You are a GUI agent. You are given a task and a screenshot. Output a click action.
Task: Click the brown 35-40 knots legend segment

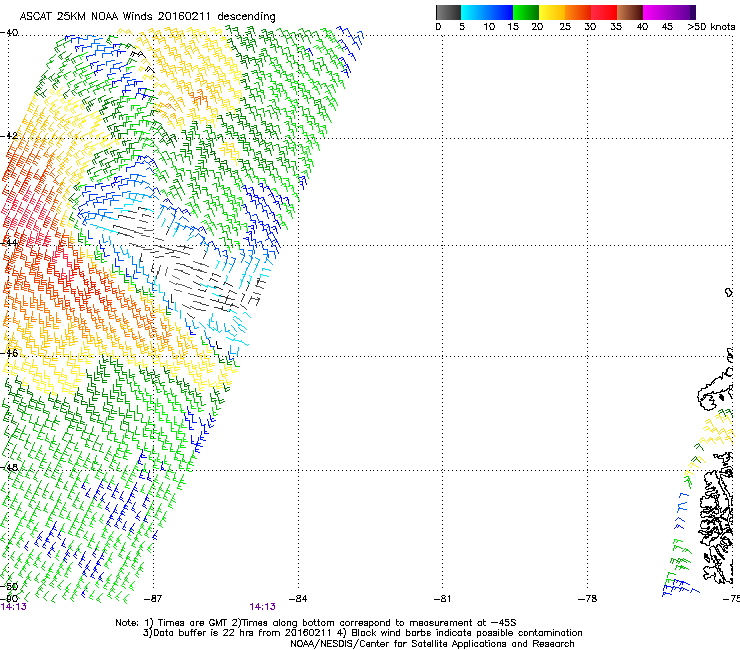[x=630, y=12]
